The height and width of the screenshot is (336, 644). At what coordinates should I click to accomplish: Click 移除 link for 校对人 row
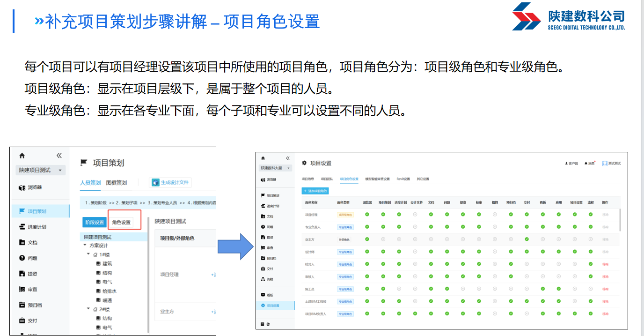click(605, 264)
